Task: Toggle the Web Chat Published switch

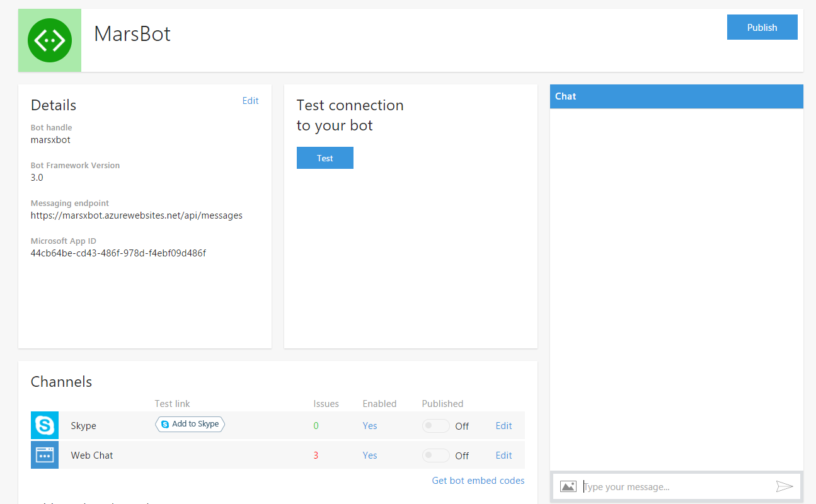Action: [x=436, y=455]
